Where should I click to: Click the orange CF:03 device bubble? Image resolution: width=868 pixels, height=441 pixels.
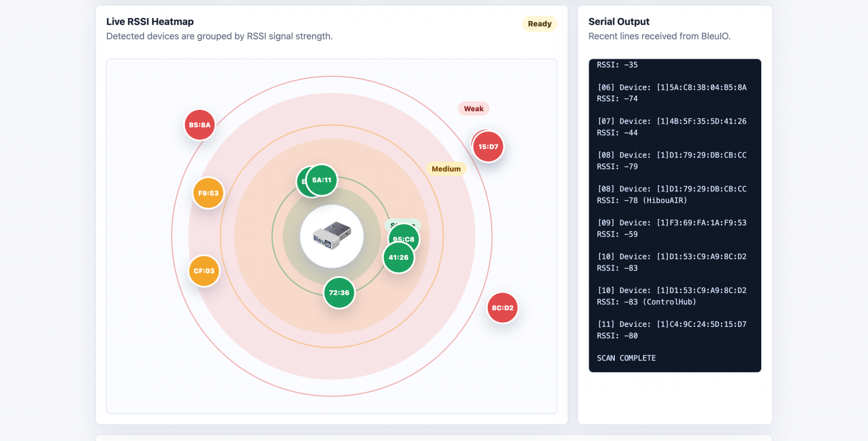[204, 271]
